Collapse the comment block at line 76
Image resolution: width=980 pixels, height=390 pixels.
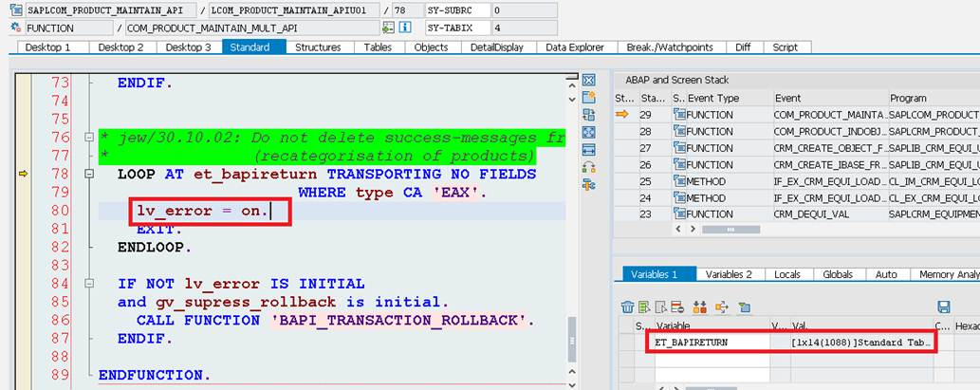click(x=89, y=138)
